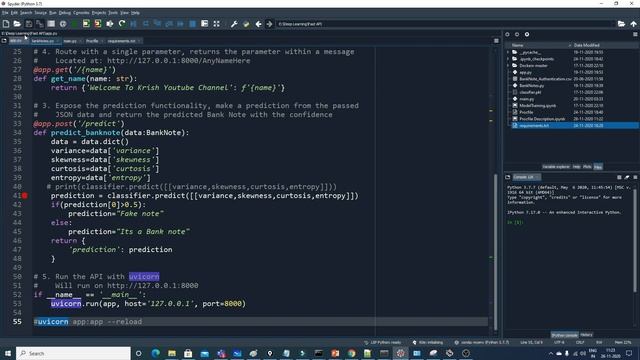Click the Windows taskbar search box

pyautogui.click(x=73, y=353)
